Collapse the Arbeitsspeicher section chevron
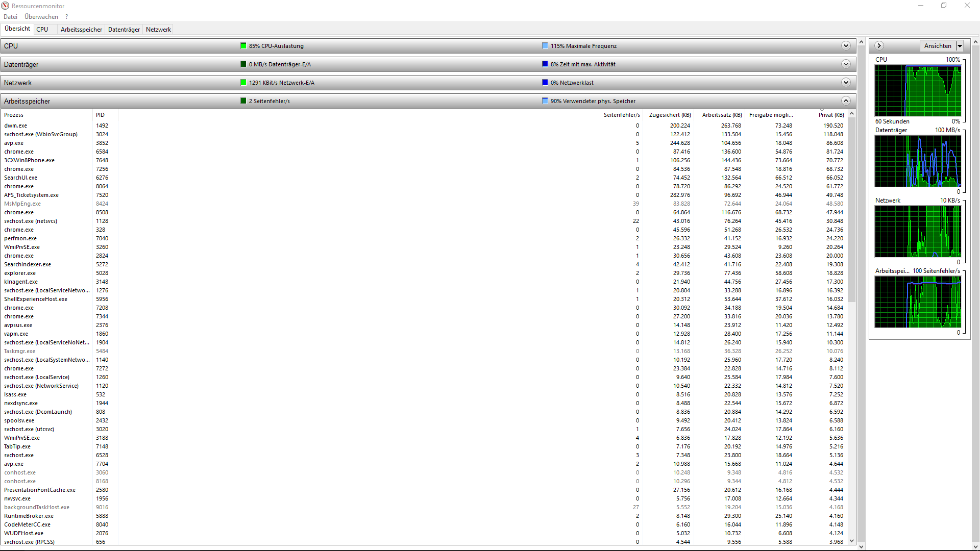 point(846,101)
